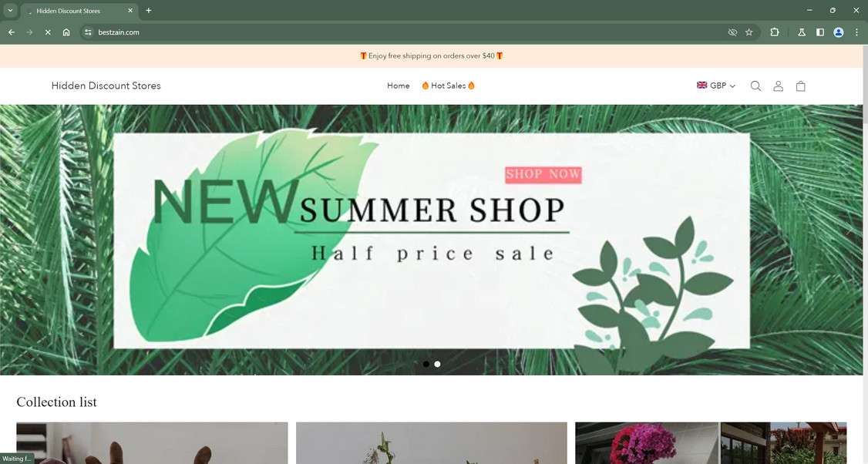This screenshot has height=464, width=868.
Task: Click the SHOP NOW banner button
Action: (x=543, y=174)
